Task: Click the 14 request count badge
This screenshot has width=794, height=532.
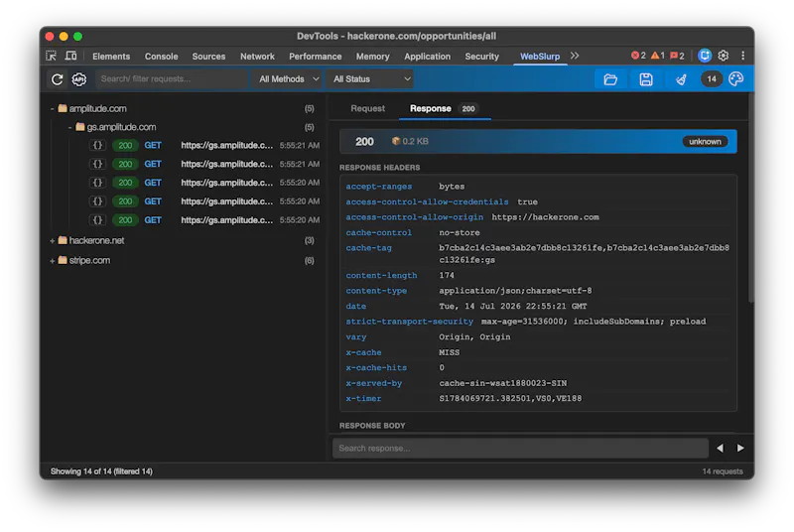Action: (x=712, y=79)
